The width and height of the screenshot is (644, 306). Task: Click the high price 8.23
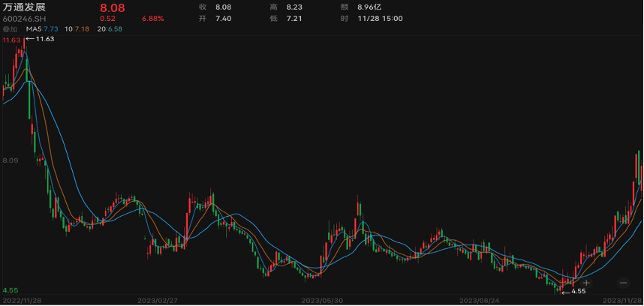tap(294, 7)
